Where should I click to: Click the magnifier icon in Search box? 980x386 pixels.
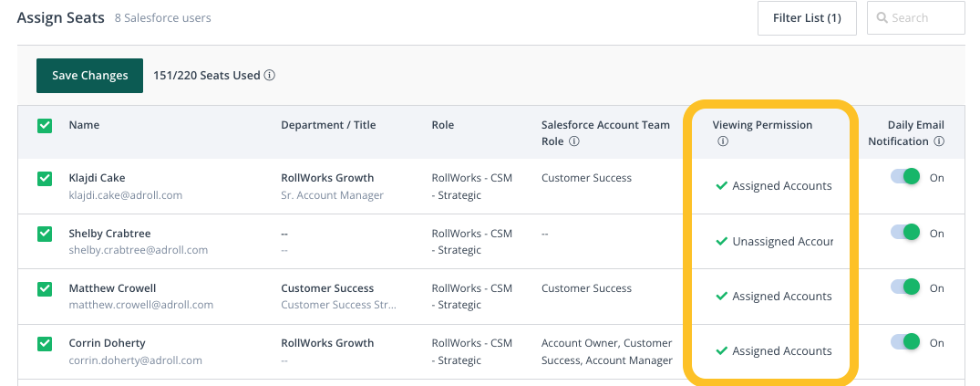[882, 18]
